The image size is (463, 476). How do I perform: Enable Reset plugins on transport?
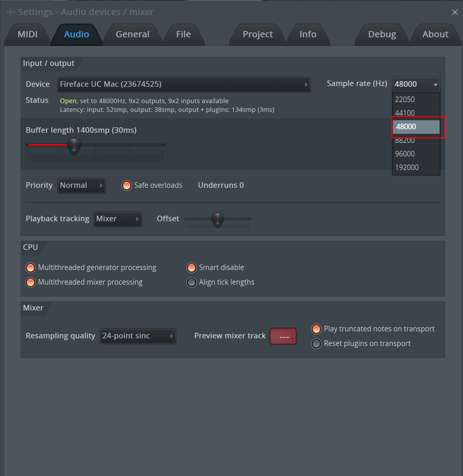click(x=316, y=344)
